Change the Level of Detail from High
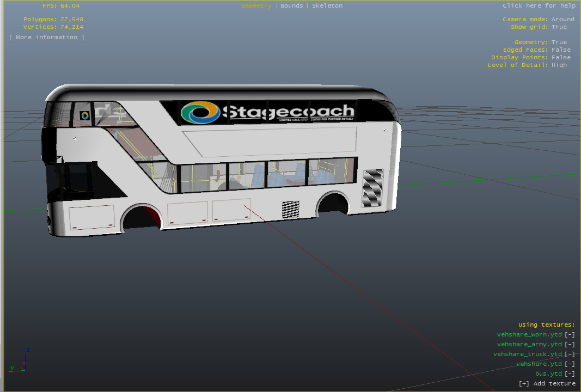 pos(559,65)
